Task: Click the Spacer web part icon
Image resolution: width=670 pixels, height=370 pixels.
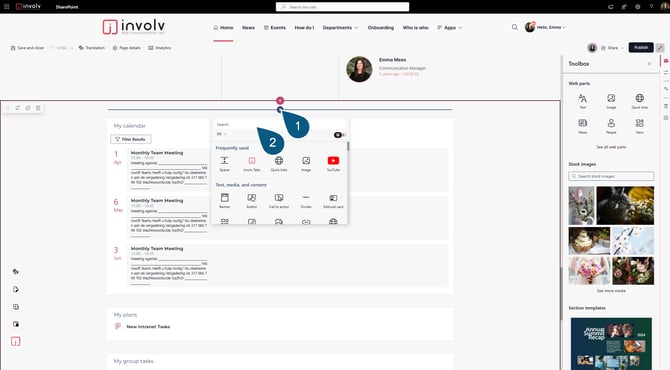Action: [x=224, y=161]
